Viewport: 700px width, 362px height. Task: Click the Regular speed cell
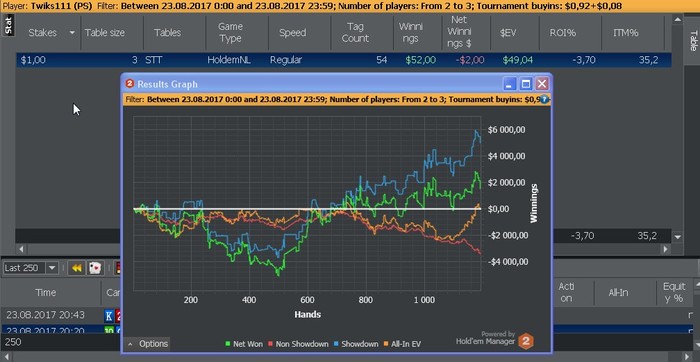(286, 60)
